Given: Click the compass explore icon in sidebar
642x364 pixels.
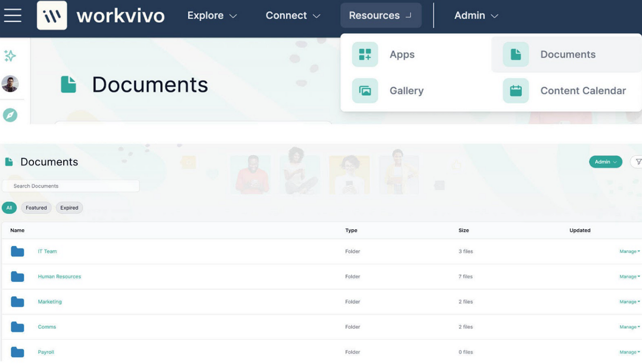Looking at the screenshot, I should coord(10,115).
